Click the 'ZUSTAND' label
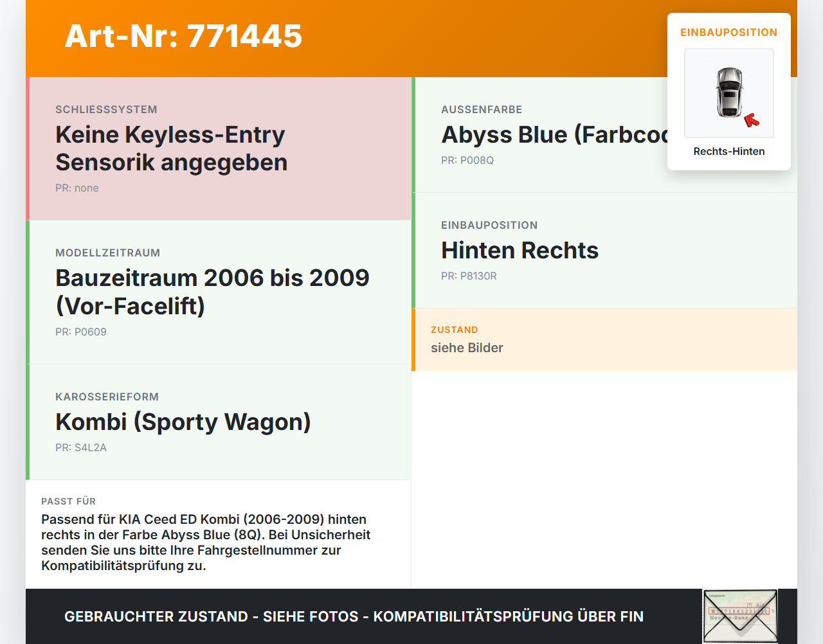Viewport: 823px width, 644px height. pos(455,330)
